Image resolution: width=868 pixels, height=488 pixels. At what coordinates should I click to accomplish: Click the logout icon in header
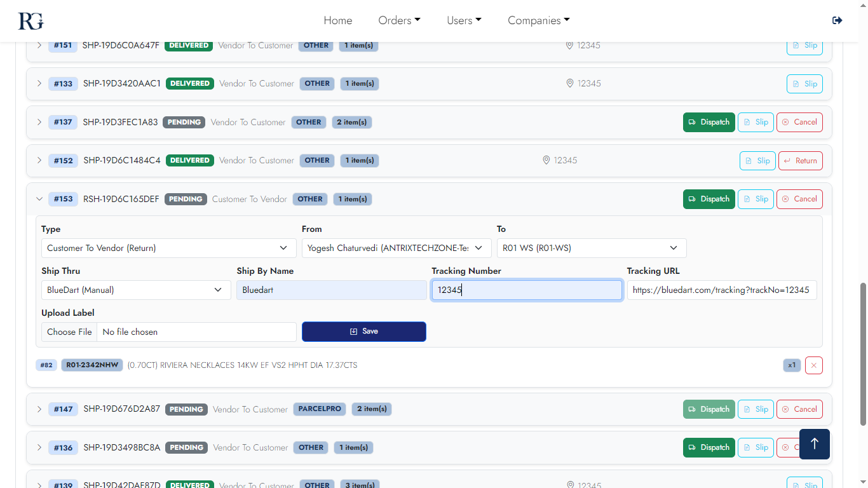pos(837,20)
